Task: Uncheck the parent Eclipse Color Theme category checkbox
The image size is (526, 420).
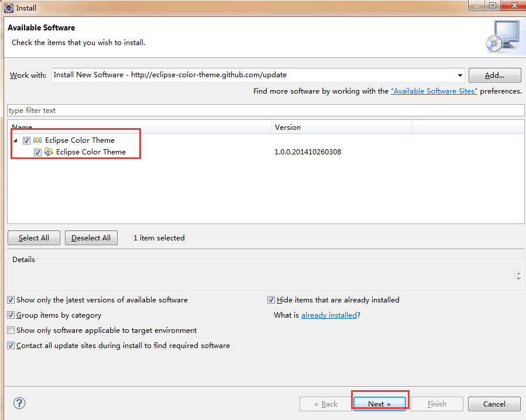Action: coord(26,140)
